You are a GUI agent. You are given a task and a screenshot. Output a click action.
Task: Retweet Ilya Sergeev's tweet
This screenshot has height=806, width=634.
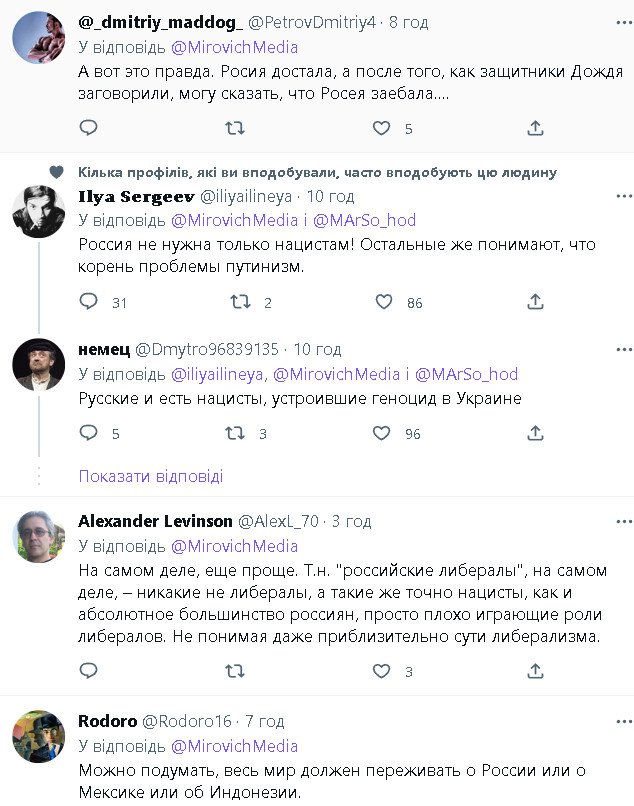click(x=241, y=301)
